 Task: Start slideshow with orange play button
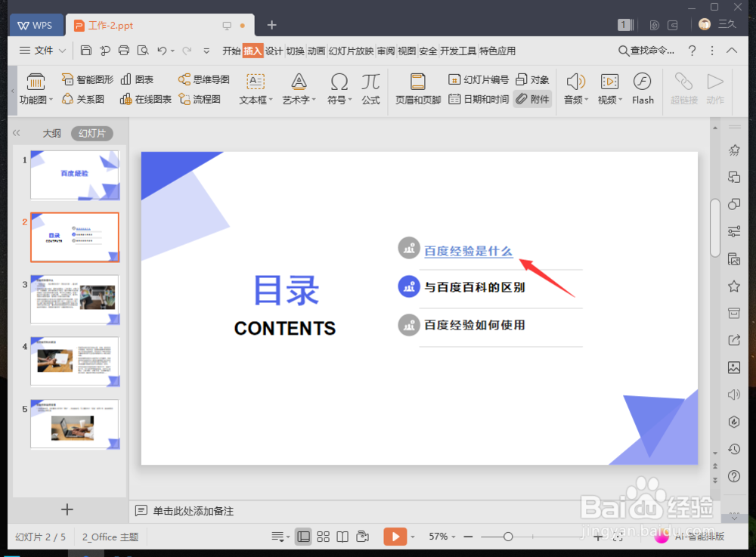(x=395, y=537)
